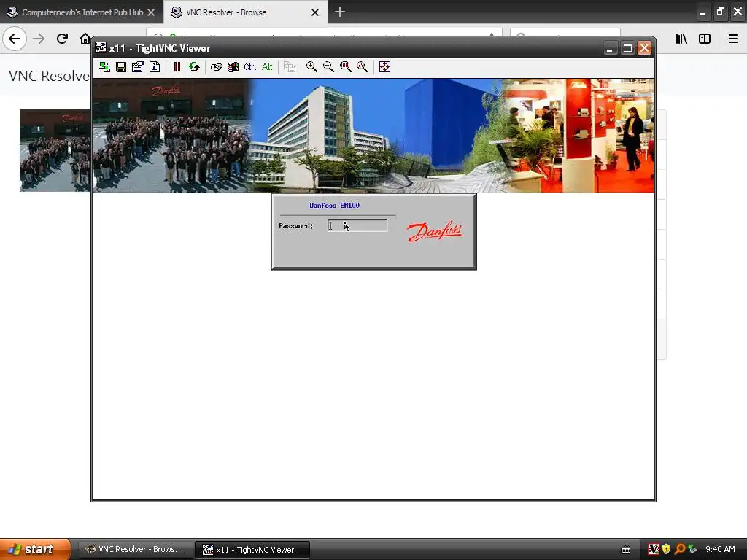747x560 pixels.
Task: Go to the browser home page
Action: (x=85, y=39)
